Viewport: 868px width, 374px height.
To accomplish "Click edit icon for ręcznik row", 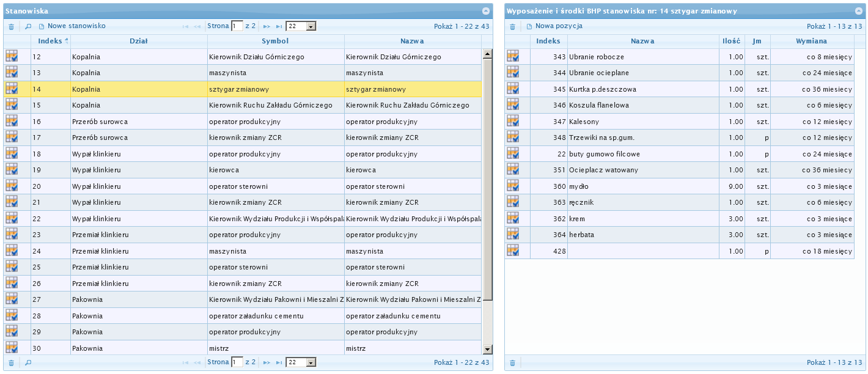I will click(513, 202).
